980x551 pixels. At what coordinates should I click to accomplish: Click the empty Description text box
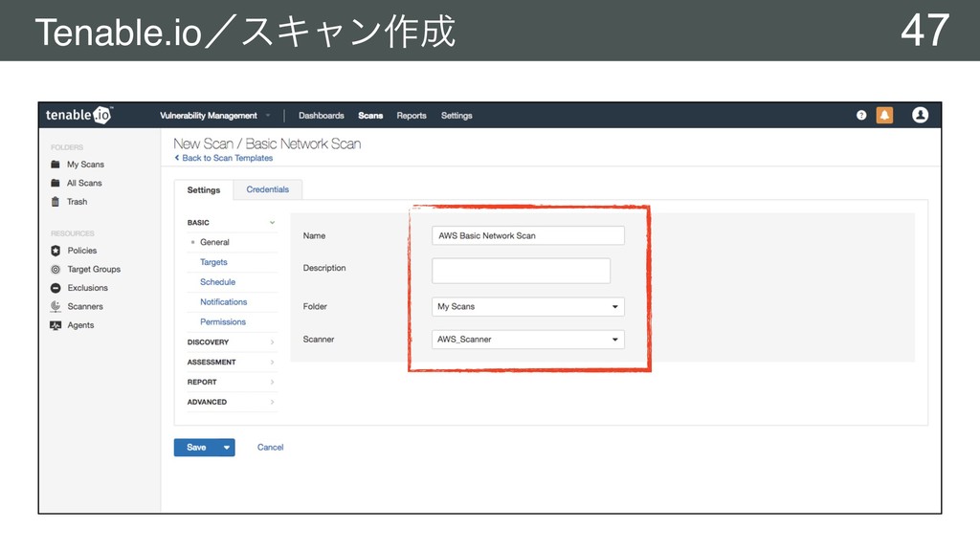coord(522,271)
